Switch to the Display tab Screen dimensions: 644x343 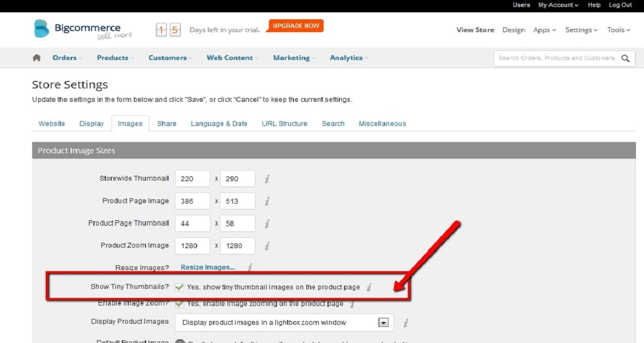91,124
